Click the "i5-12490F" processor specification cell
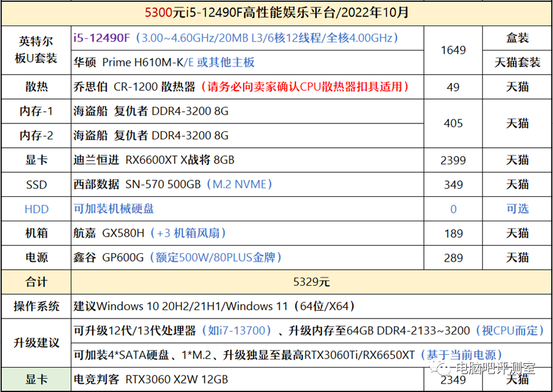The width and height of the screenshot is (553, 392). click(247, 38)
